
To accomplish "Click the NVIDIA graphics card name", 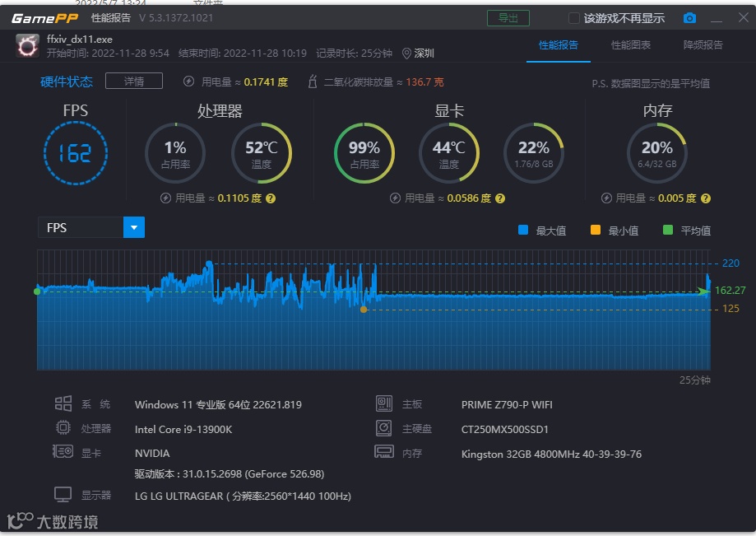I will pyautogui.click(x=152, y=454).
